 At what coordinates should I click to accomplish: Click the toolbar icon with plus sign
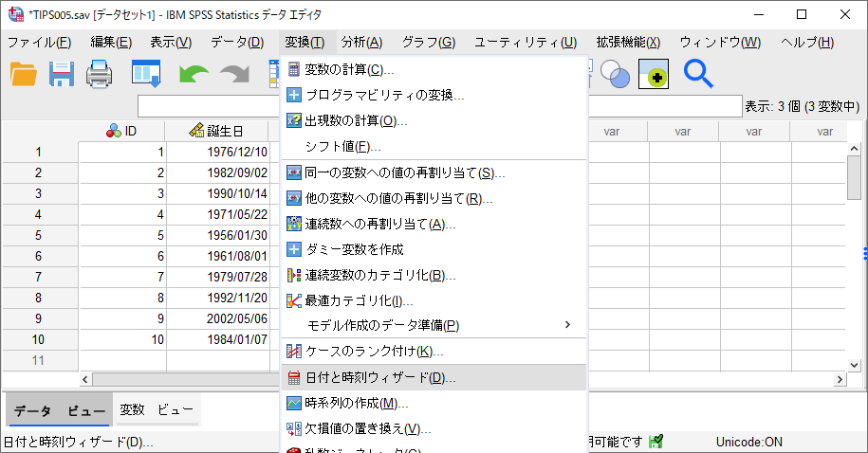(x=654, y=74)
